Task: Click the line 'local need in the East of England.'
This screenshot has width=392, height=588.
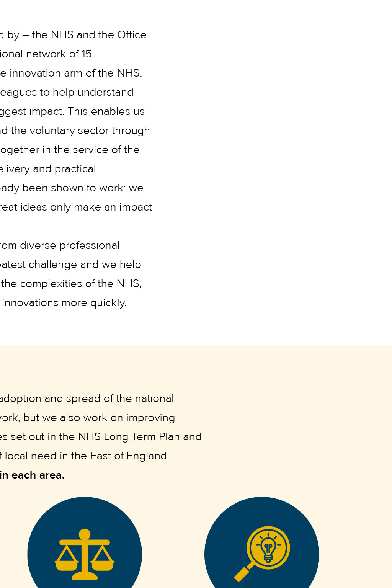Action: click(85, 456)
